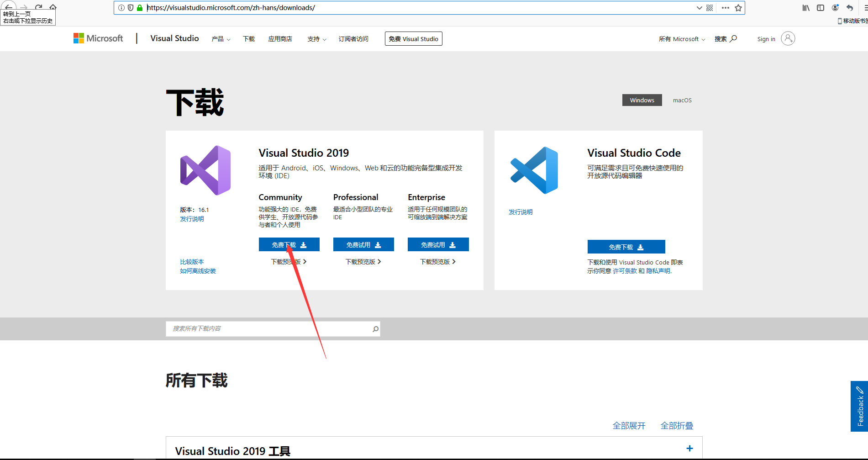Open the 订阅者访问 nav item
Image resolution: width=868 pixels, height=460 pixels.
click(353, 39)
